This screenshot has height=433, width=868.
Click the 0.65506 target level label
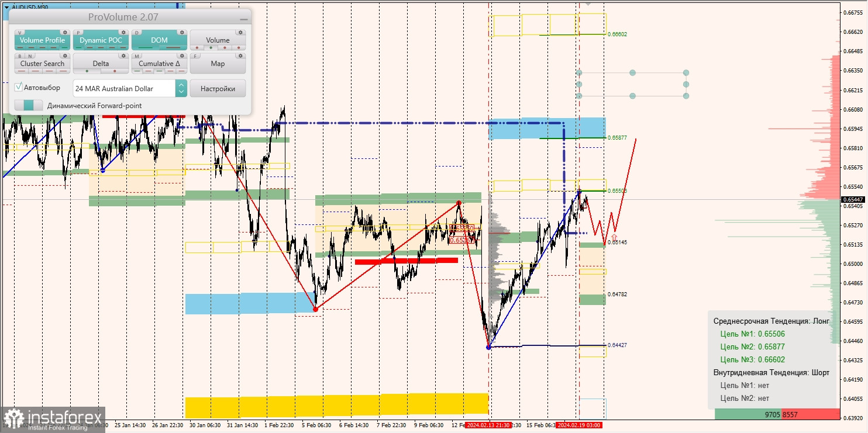(617, 191)
